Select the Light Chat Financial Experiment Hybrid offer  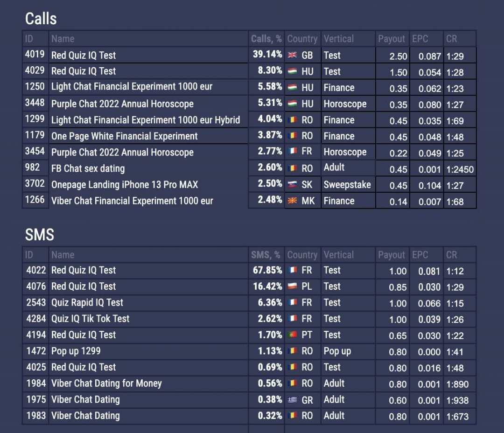point(146,120)
